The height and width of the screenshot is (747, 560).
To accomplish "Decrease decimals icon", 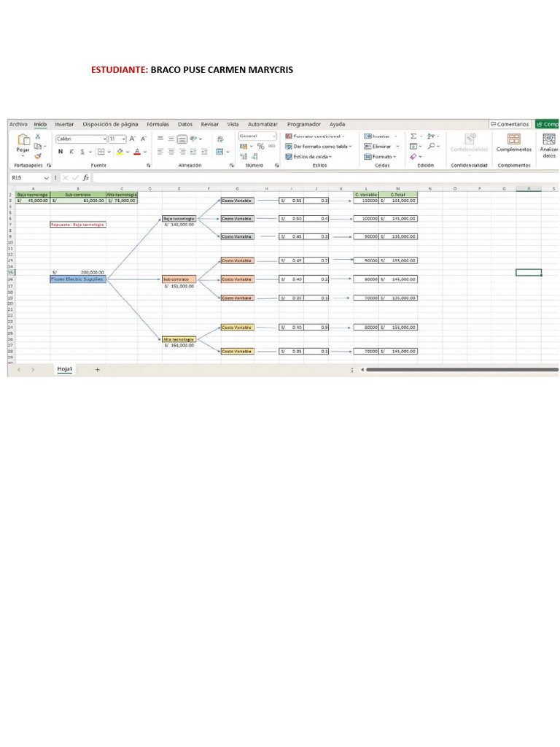I will [x=254, y=156].
